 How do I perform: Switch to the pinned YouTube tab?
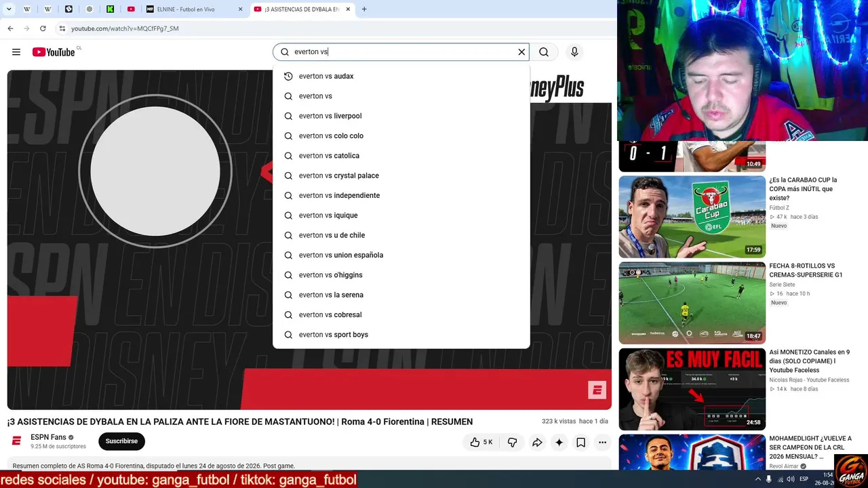point(131,9)
